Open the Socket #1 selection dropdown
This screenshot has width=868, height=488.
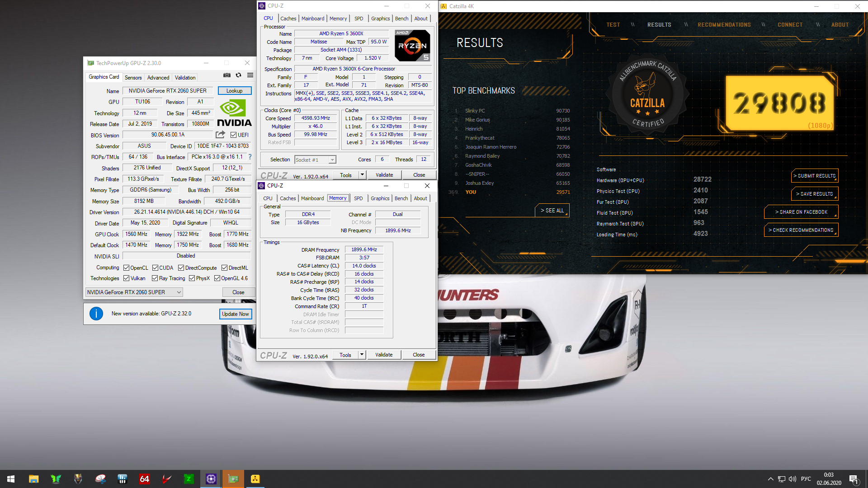[315, 160]
